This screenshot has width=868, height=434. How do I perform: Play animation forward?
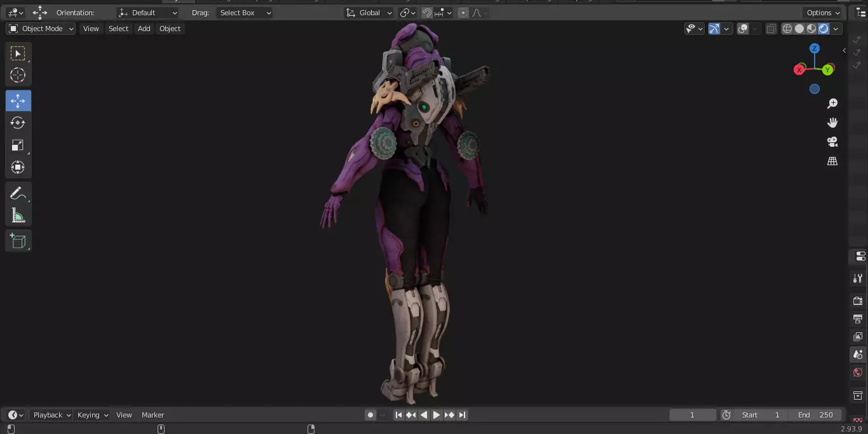click(x=437, y=415)
